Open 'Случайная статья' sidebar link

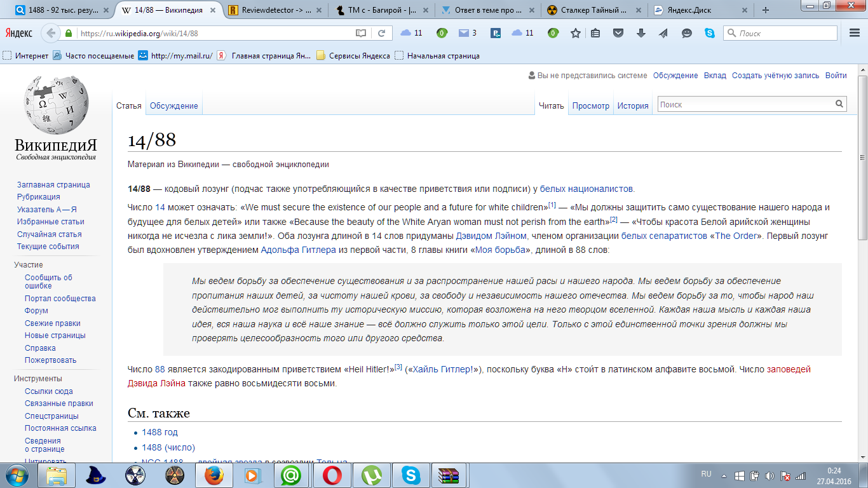pos(50,234)
